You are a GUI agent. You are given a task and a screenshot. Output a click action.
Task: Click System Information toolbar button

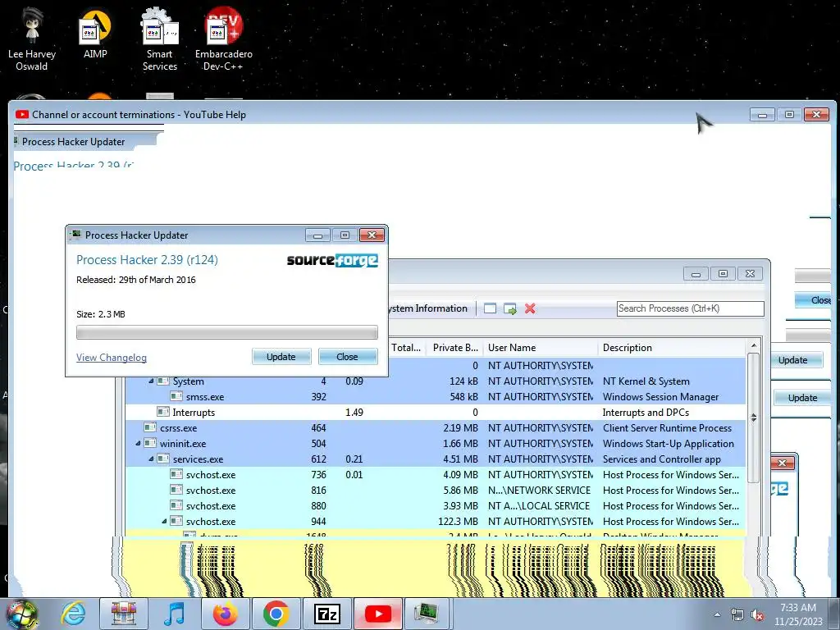click(428, 308)
